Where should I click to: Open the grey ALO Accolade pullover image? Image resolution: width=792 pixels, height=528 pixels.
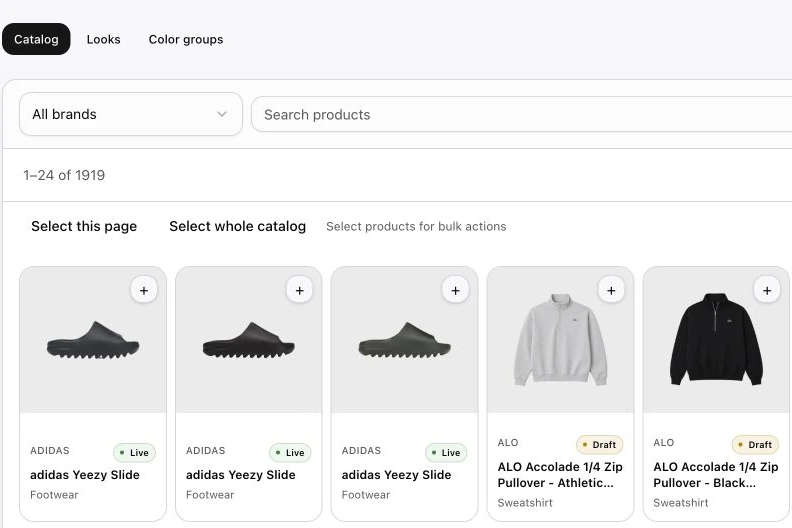(560, 340)
